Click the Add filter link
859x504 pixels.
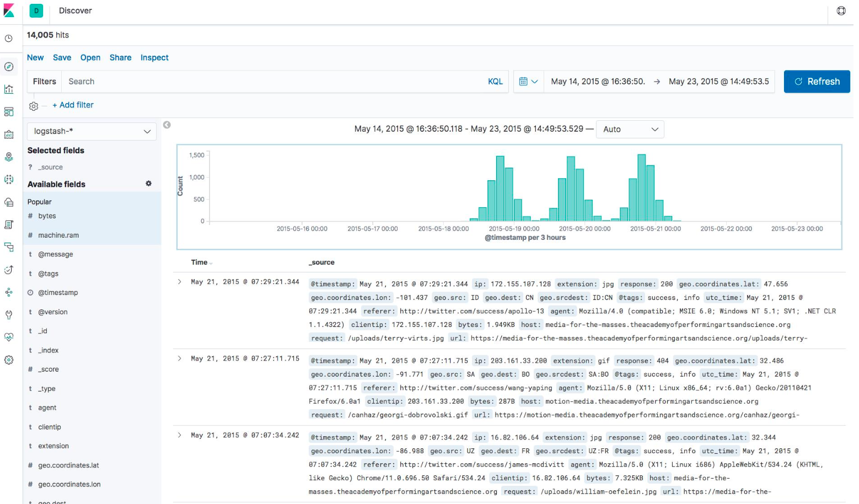(73, 105)
